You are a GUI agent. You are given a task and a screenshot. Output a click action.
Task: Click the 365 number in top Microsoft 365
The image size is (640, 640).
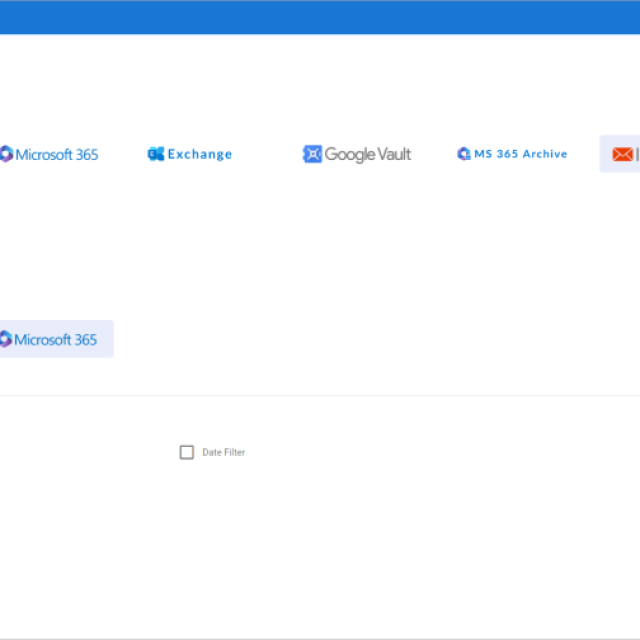87,154
